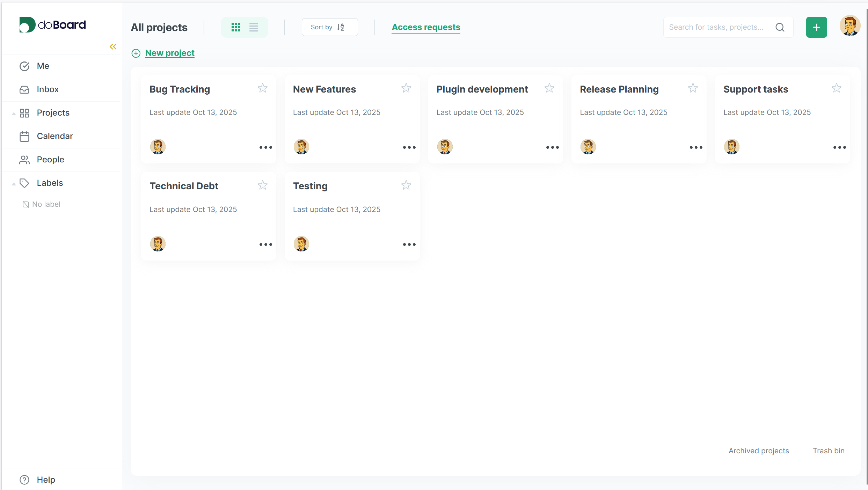Open Inbox from sidebar
868x490 pixels.
click(48, 89)
